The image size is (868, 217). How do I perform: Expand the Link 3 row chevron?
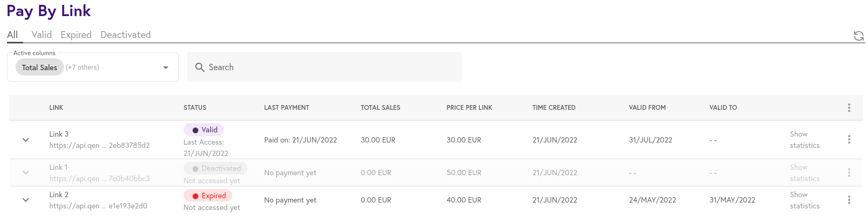click(26, 140)
